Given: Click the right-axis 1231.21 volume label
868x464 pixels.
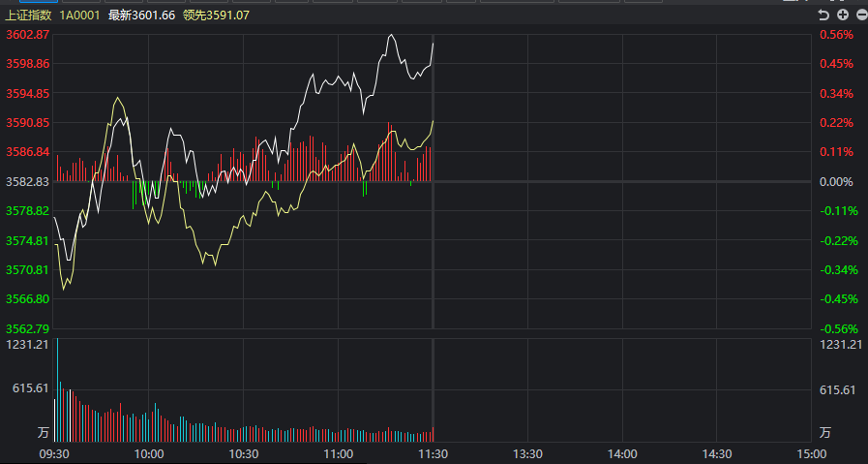Looking at the screenshot, I should [841, 344].
